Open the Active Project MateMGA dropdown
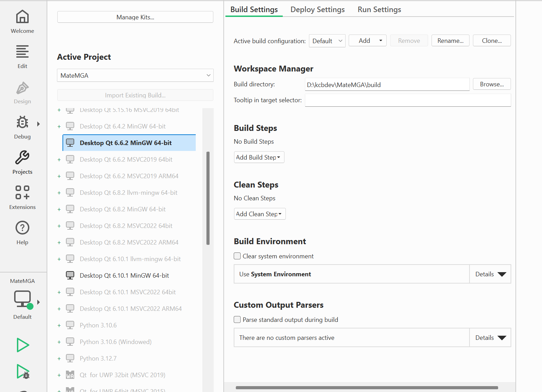This screenshot has height=392, width=542. pyautogui.click(x=135, y=75)
